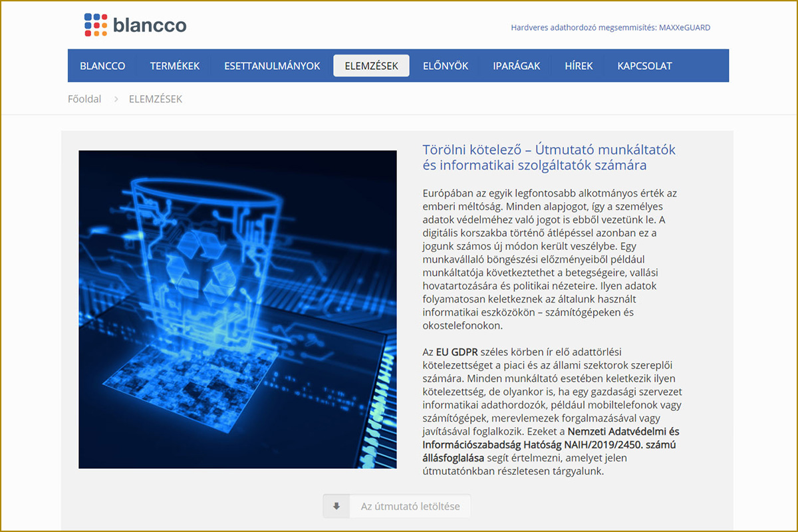Viewport: 798px width, 532px height.
Task: Follow the MAXXeGUARD hardware destruction link
Action: coord(610,28)
